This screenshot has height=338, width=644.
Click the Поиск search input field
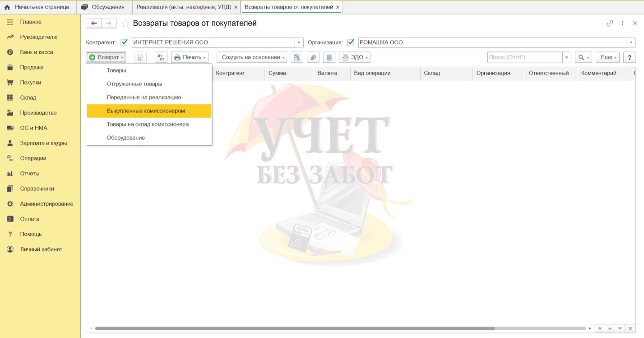[524, 57]
